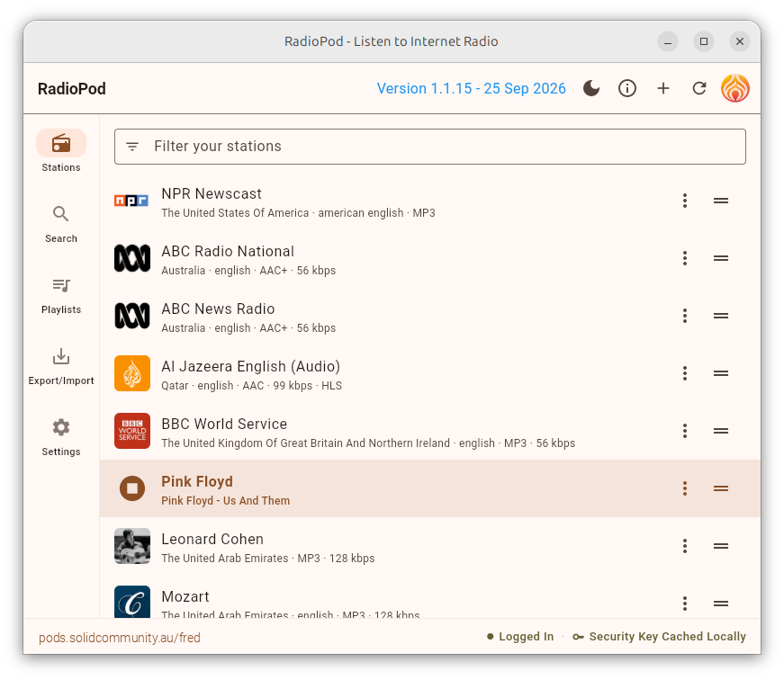
Task: Open the pods.solidcommunity.au/fred link
Action: point(120,638)
